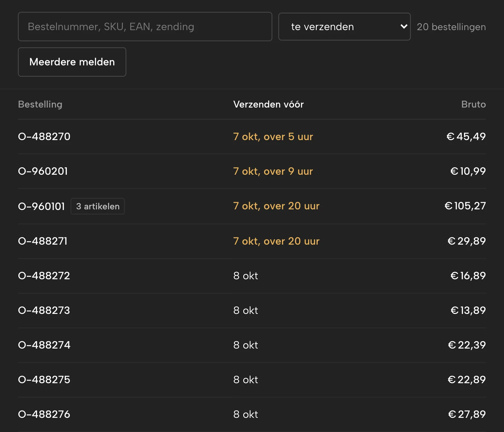Click the € 10,99 amount
Viewport: 504px width, 432px height.
click(x=468, y=171)
